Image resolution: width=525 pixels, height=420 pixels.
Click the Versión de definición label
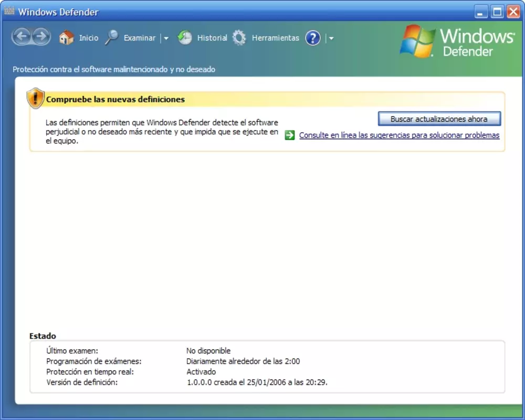click(x=82, y=382)
